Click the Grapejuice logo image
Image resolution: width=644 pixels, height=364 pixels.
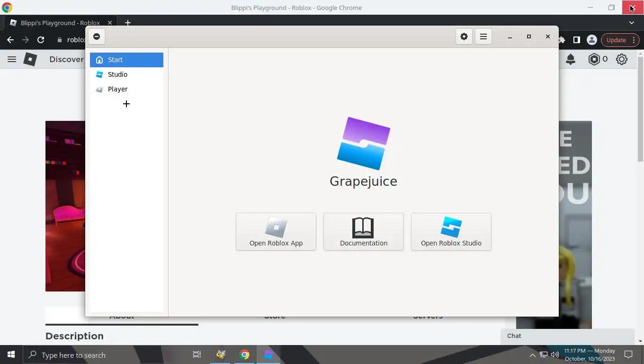[364, 144]
